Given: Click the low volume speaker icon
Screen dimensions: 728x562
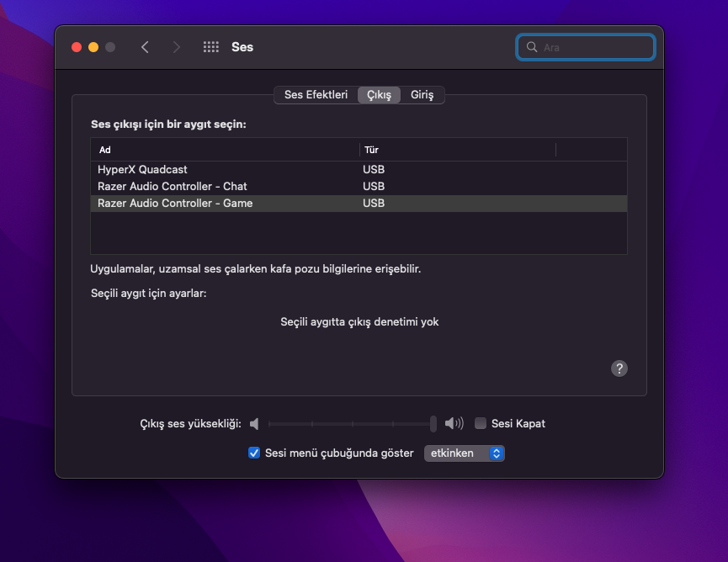Looking at the screenshot, I should click(x=255, y=424).
